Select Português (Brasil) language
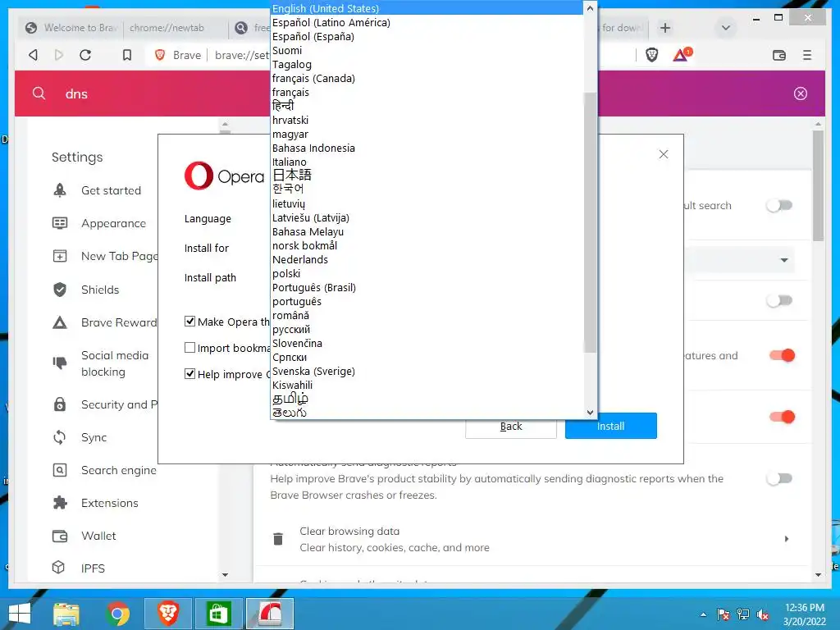 [427, 287]
